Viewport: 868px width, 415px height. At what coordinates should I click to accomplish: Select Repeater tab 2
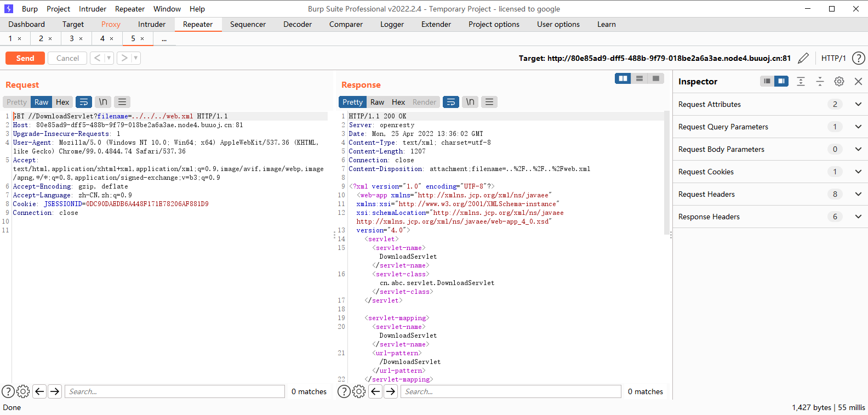click(41, 38)
